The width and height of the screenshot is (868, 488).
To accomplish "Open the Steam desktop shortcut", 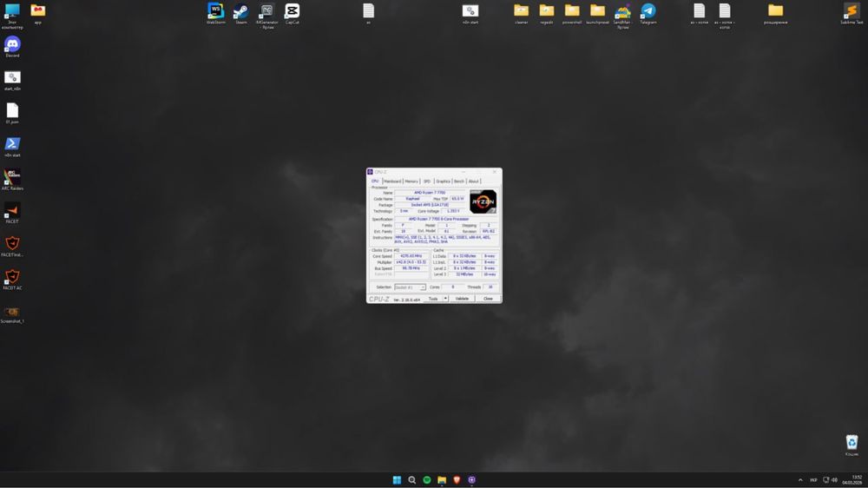I will point(240,13).
